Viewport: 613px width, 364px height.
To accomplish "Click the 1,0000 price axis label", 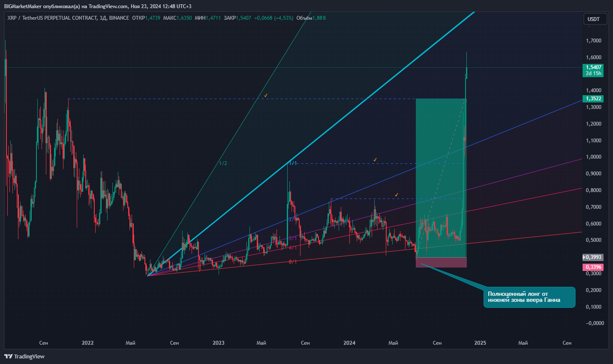I will click(x=594, y=157).
